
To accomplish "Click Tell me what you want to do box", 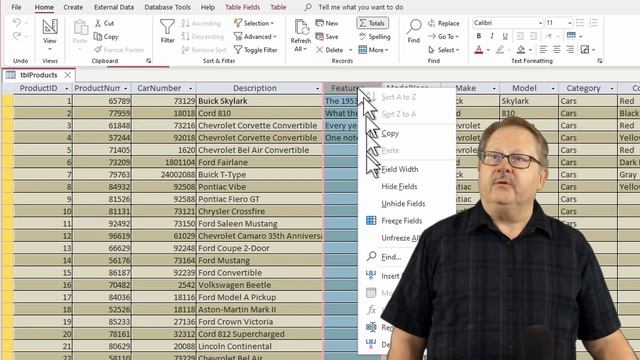I will pos(360,7).
